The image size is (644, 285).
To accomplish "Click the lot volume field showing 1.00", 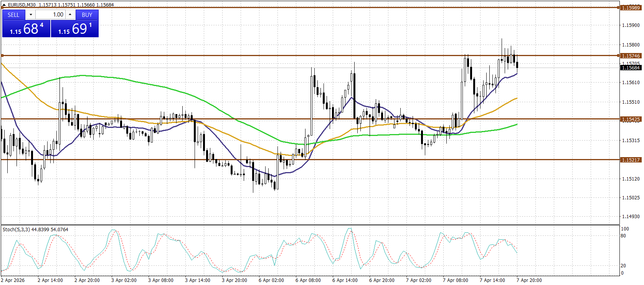I will click(x=50, y=15).
